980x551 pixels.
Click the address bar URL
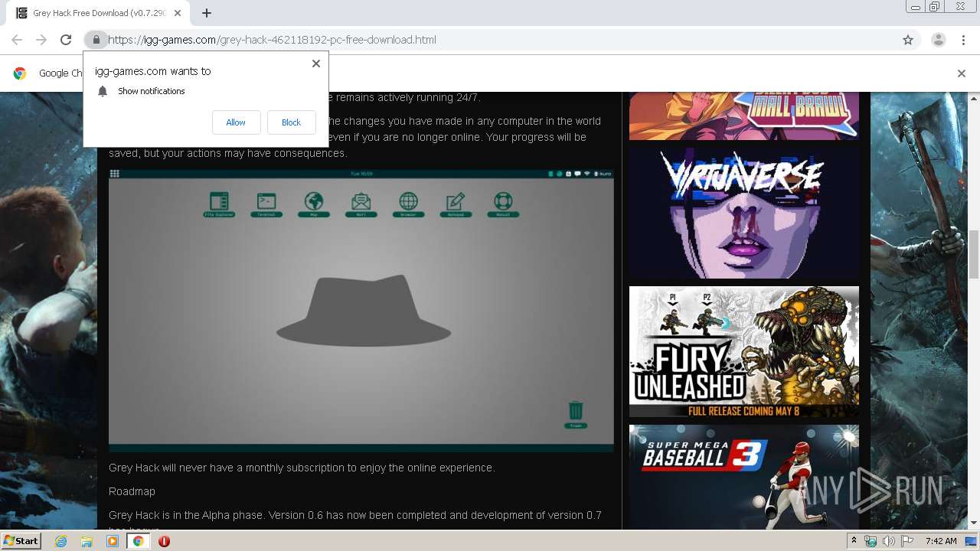(272, 40)
